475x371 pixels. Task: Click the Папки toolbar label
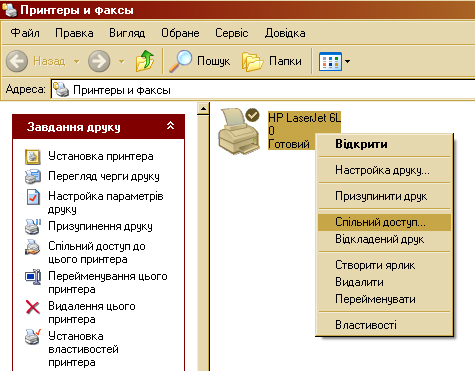click(285, 61)
